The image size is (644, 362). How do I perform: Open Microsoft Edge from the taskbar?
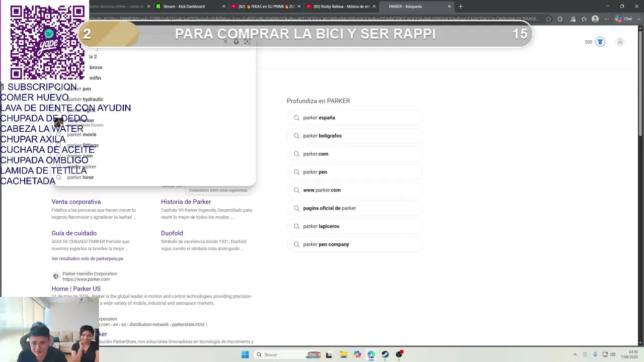(x=371, y=354)
